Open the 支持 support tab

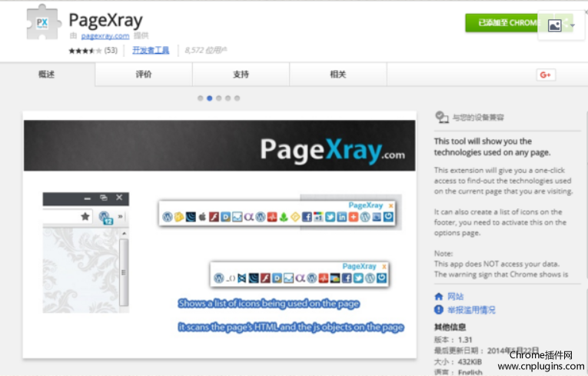(x=241, y=75)
